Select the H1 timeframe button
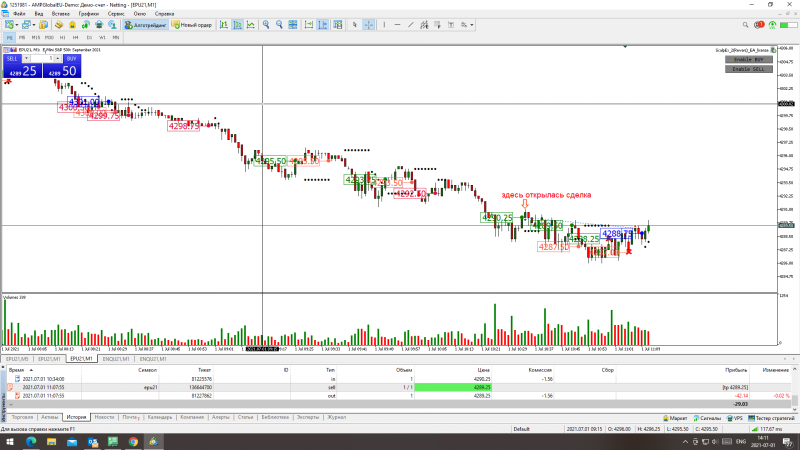The image size is (800, 450). (62, 38)
